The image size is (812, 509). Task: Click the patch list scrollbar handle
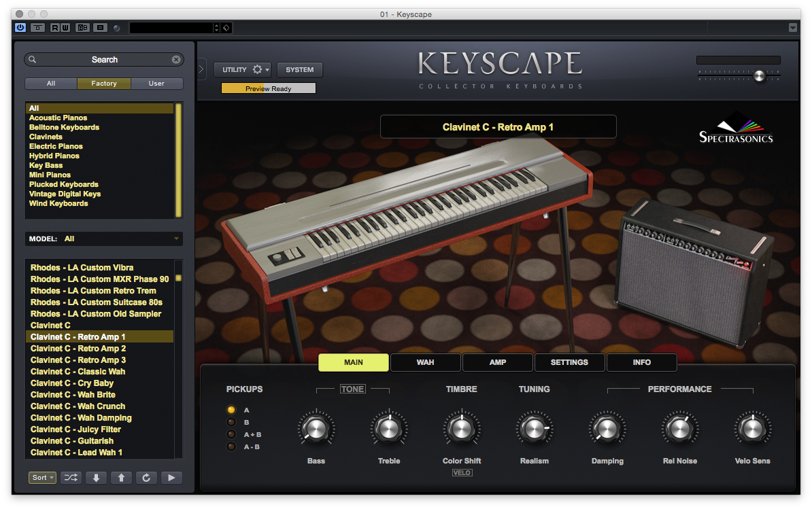[x=179, y=279]
